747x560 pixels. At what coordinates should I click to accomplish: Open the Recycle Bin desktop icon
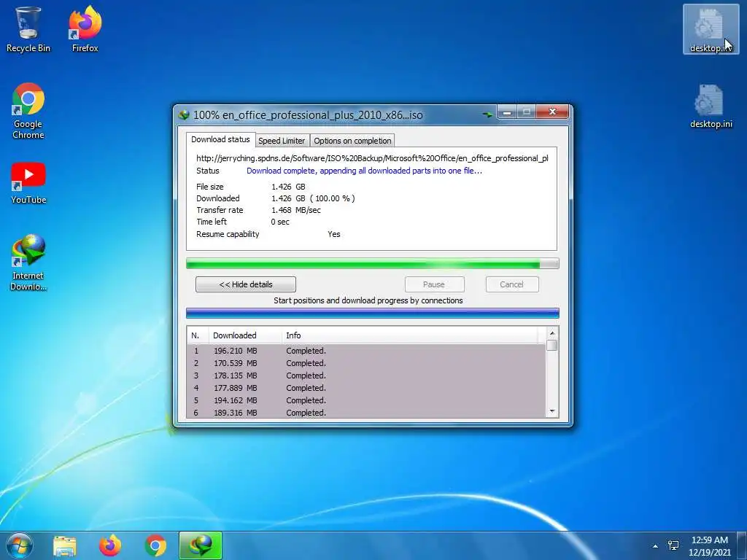(28, 28)
